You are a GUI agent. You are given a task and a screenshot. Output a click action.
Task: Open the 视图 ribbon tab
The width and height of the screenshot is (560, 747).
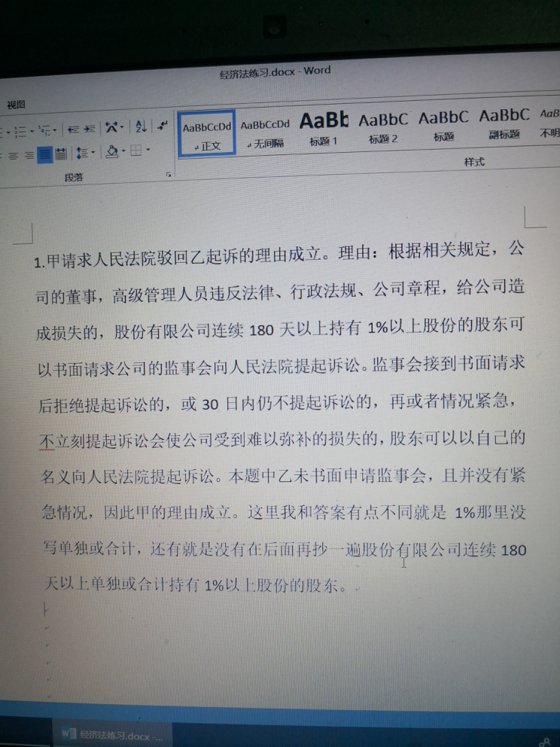click(17, 105)
